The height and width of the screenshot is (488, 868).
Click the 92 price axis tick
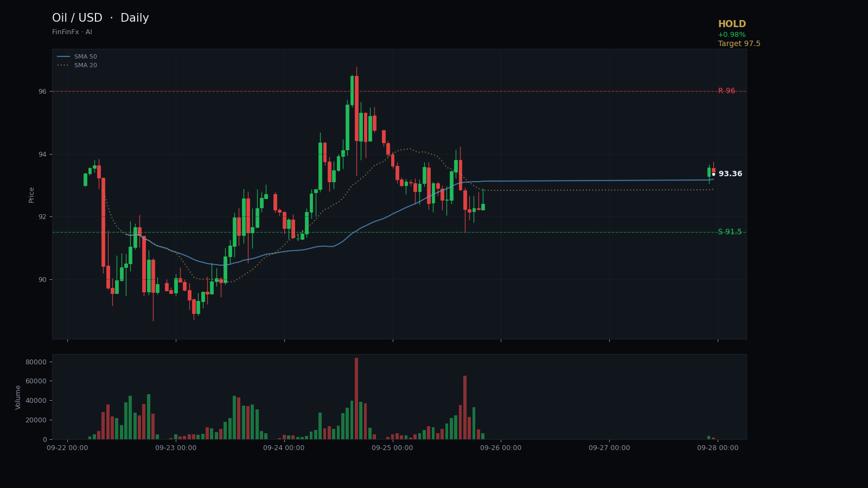[42, 217]
